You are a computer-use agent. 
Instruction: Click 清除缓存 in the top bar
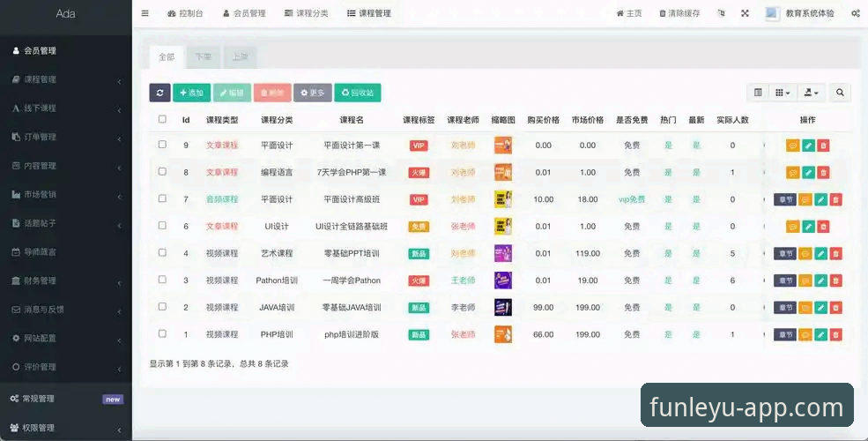(679, 13)
